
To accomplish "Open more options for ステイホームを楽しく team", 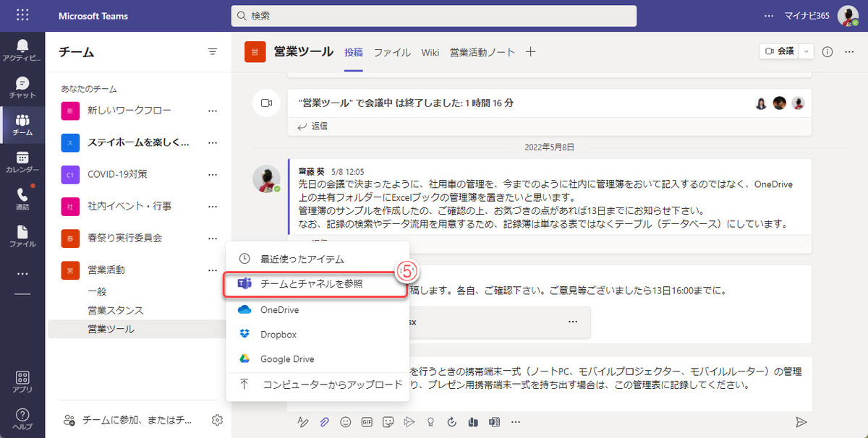I will pyautogui.click(x=213, y=142).
